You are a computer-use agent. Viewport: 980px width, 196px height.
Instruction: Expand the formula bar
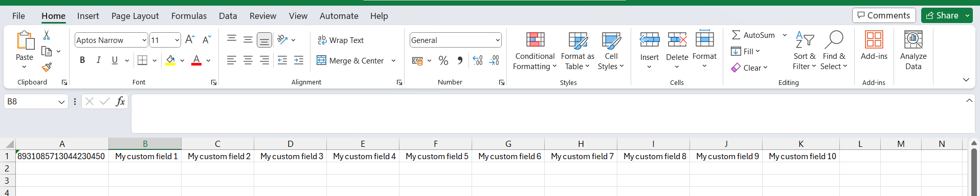[x=969, y=101]
